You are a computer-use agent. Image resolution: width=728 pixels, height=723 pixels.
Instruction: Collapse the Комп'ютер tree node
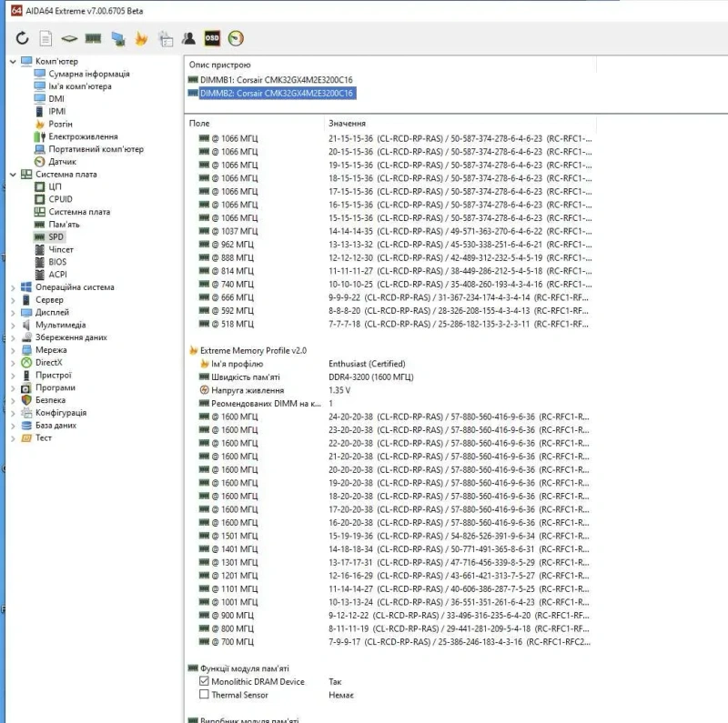click(x=13, y=61)
